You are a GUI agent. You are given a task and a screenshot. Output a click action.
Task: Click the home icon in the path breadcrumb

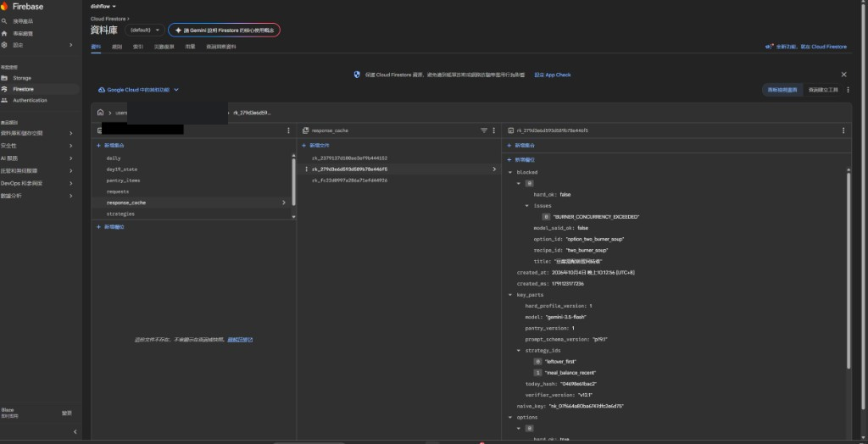(100, 113)
